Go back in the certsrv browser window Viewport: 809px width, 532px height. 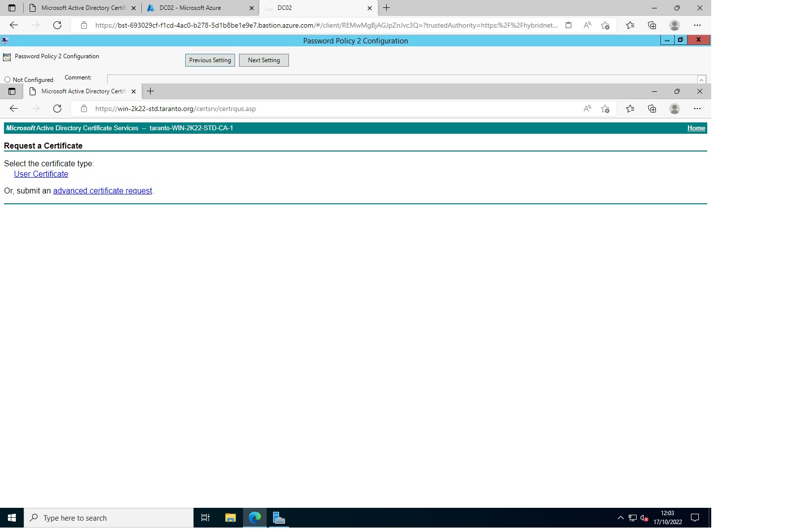pos(14,109)
